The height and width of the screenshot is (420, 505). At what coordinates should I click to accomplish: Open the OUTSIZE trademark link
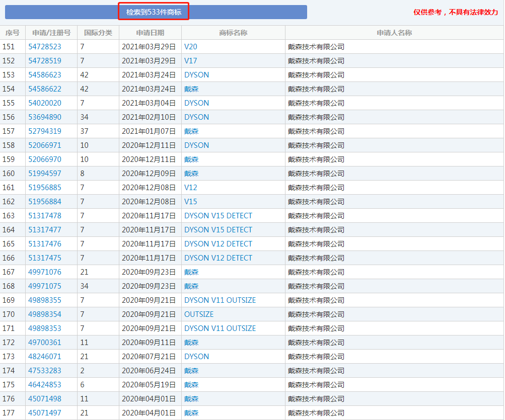[x=199, y=314]
